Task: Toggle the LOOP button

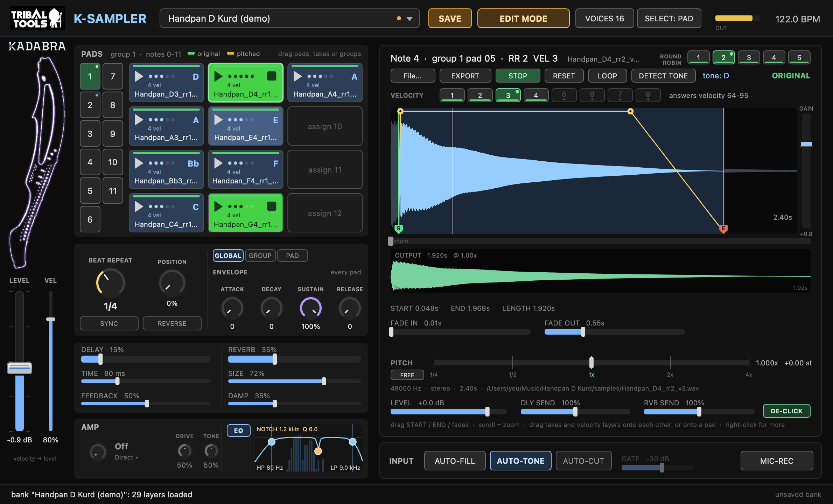Action: click(x=607, y=76)
